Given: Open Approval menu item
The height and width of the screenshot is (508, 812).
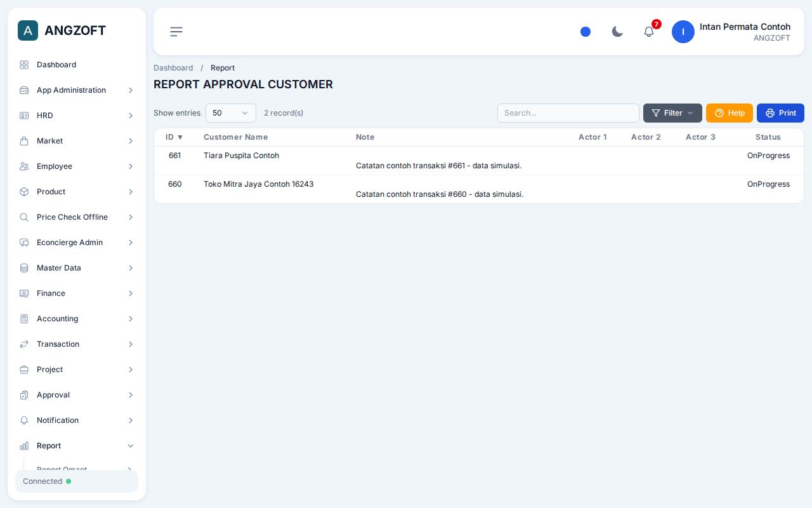Looking at the screenshot, I should tap(77, 395).
